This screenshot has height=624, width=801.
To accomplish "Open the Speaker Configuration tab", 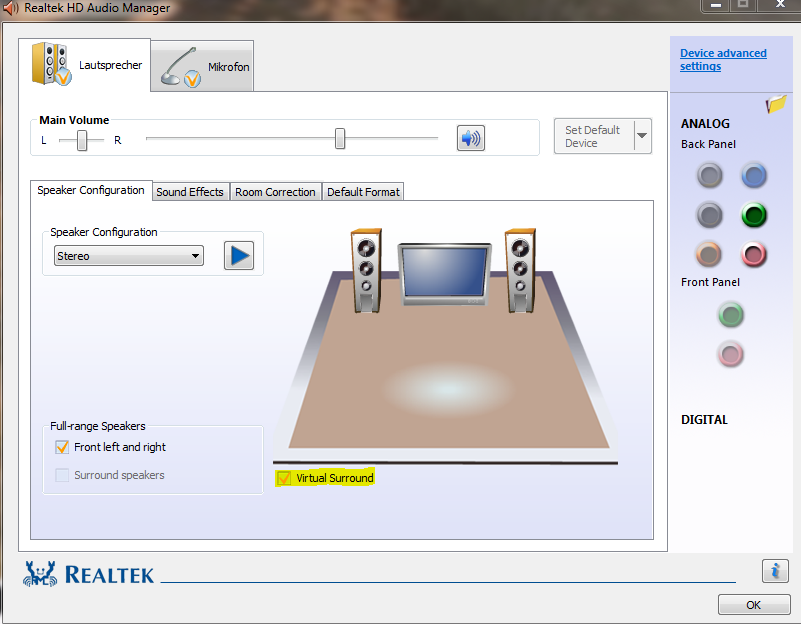I will (x=91, y=190).
